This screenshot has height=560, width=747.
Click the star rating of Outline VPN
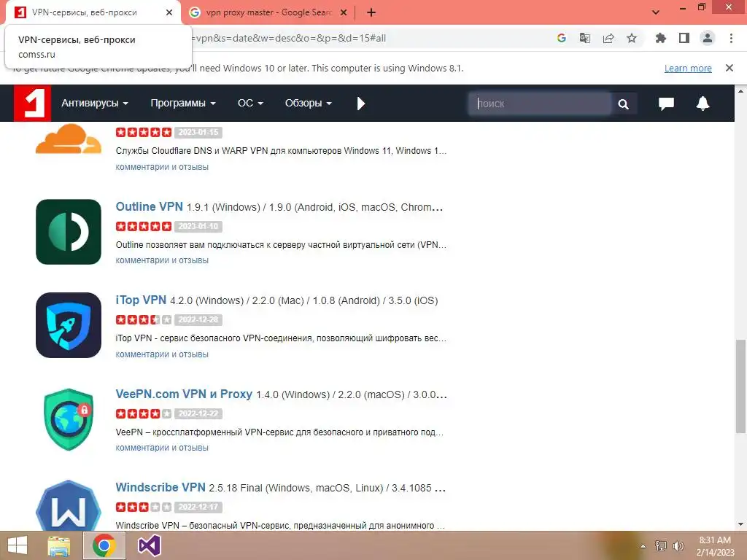pyautogui.click(x=144, y=226)
